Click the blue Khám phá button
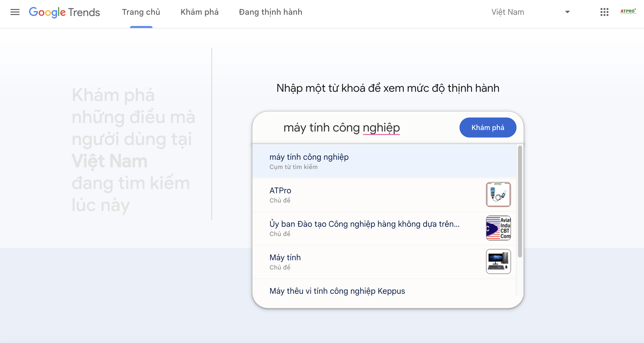644x343 pixels. pyautogui.click(x=488, y=127)
